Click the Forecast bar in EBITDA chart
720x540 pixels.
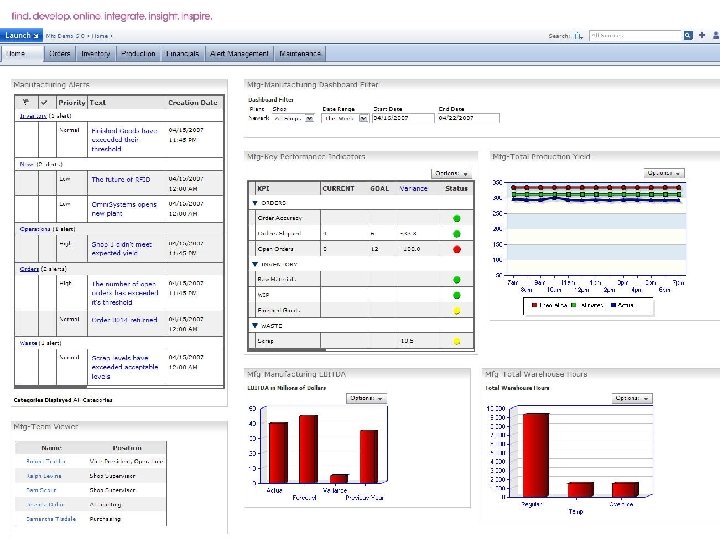pos(309,449)
